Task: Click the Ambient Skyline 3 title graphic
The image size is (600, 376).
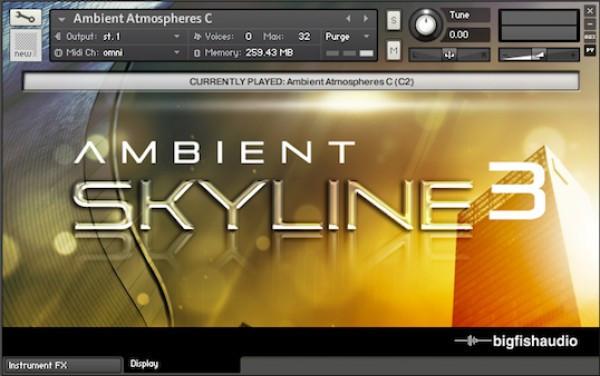Action: pos(310,187)
